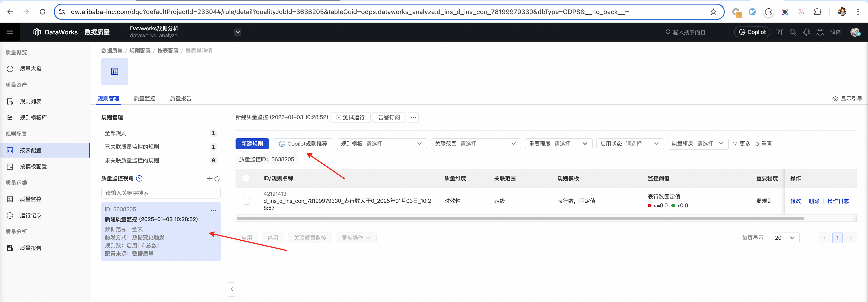The width and height of the screenshot is (868, 302).
Task: Refresh the quality monitor list
Action: point(217,179)
